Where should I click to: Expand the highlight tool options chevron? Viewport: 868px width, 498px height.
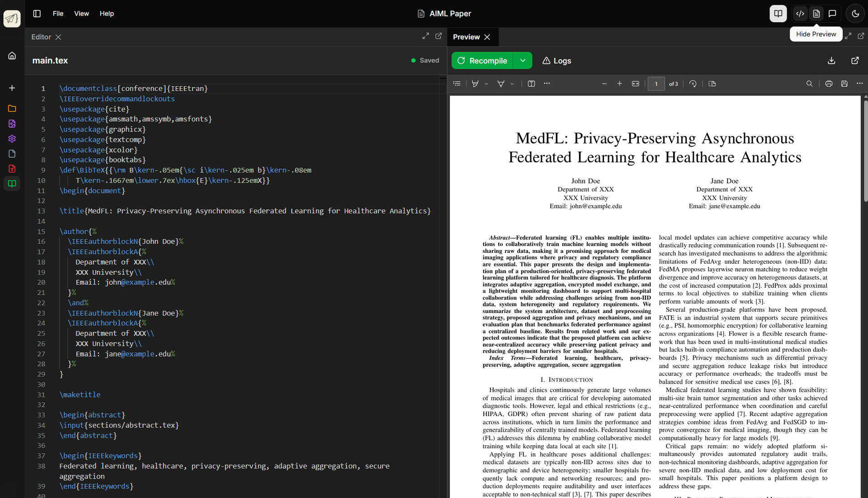pos(486,84)
